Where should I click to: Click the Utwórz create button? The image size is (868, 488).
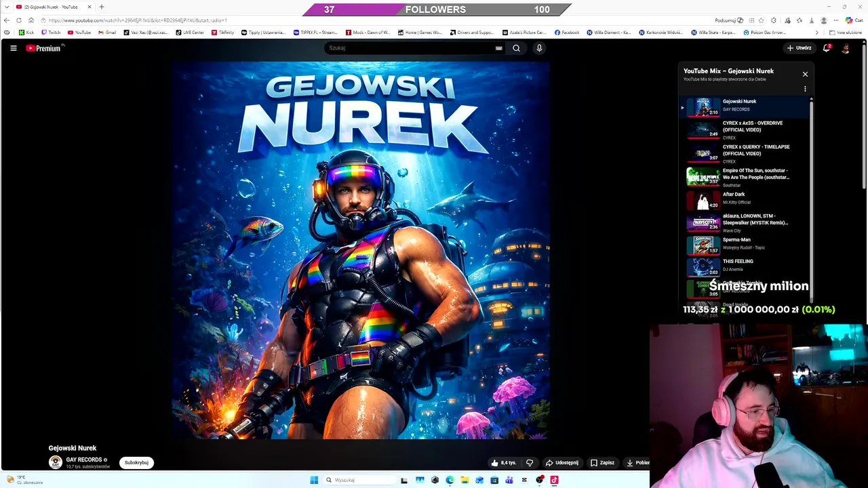(x=799, y=48)
